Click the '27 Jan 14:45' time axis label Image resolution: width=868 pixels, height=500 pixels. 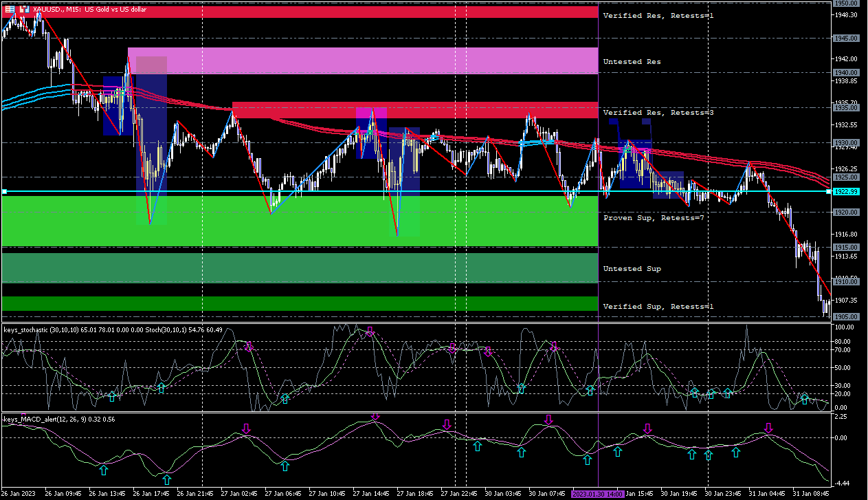pos(372,494)
